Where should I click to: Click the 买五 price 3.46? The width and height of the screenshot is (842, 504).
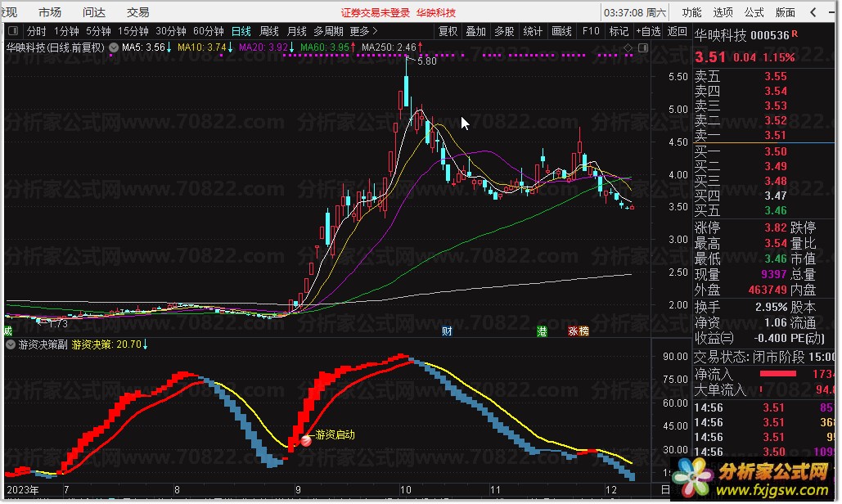point(776,210)
